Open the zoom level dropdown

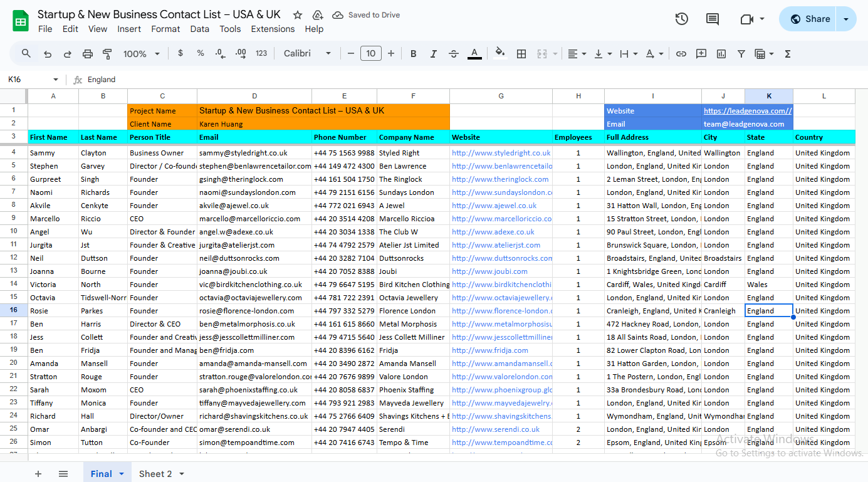[x=142, y=54]
